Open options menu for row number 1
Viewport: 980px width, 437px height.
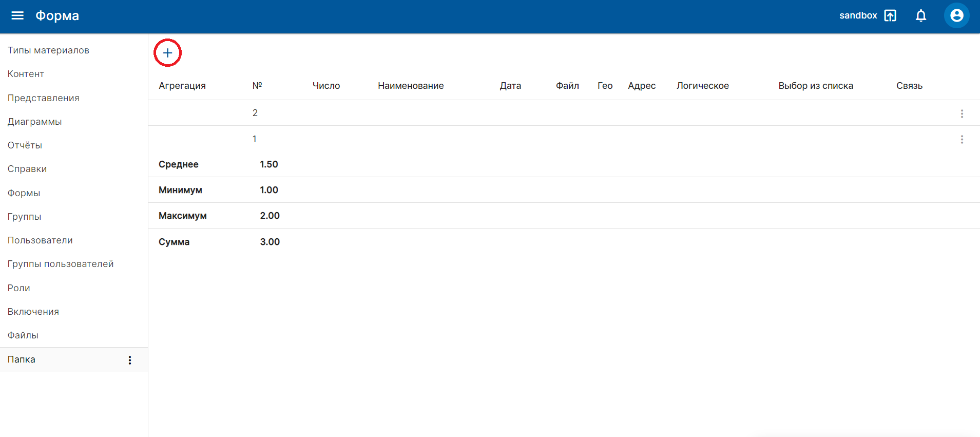pos(962,140)
